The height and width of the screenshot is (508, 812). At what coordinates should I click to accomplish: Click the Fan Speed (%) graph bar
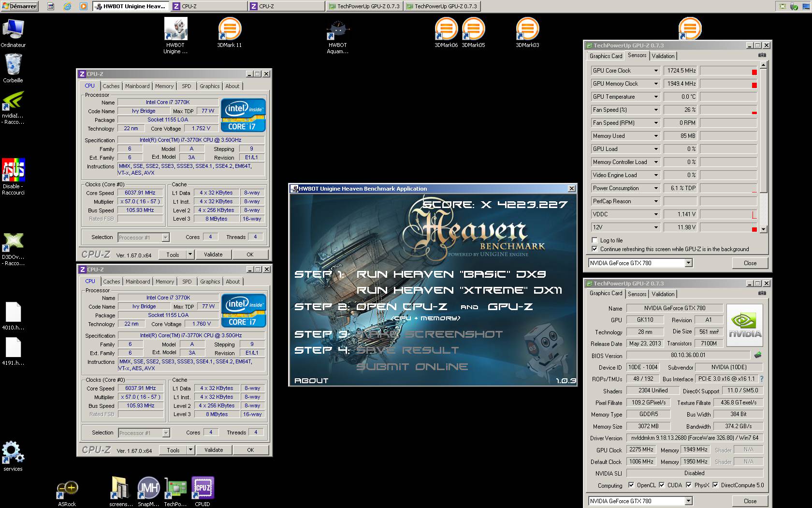728,110
